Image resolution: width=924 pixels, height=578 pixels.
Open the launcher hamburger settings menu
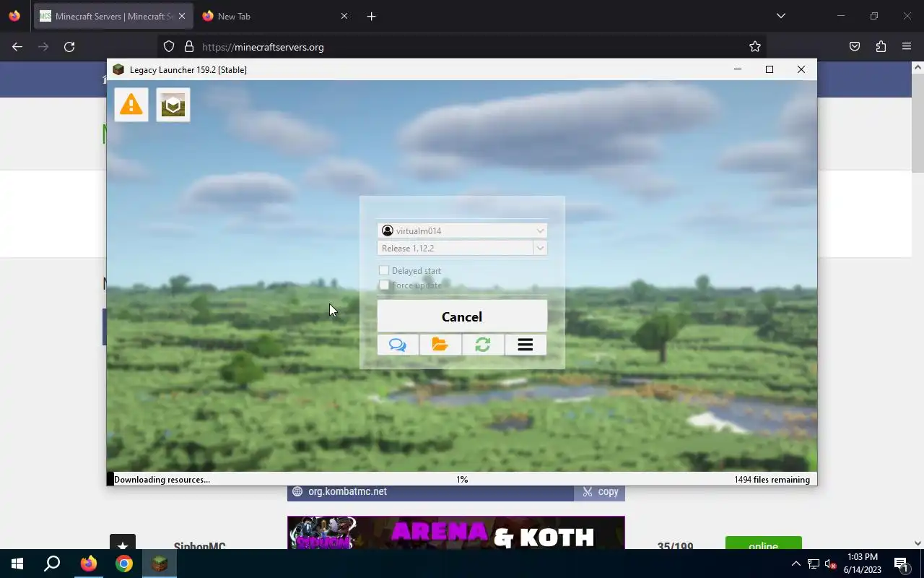tap(526, 345)
